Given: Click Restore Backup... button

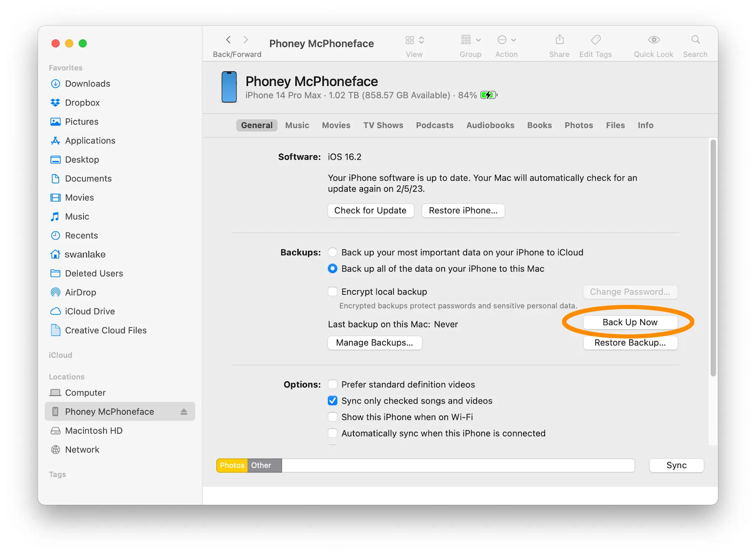Looking at the screenshot, I should coord(630,342).
